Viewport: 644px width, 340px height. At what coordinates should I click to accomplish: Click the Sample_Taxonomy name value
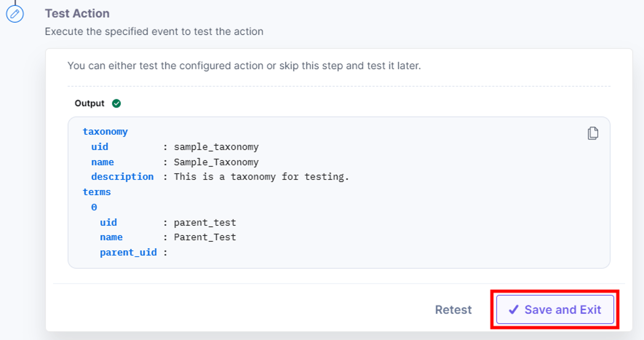(x=216, y=162)
